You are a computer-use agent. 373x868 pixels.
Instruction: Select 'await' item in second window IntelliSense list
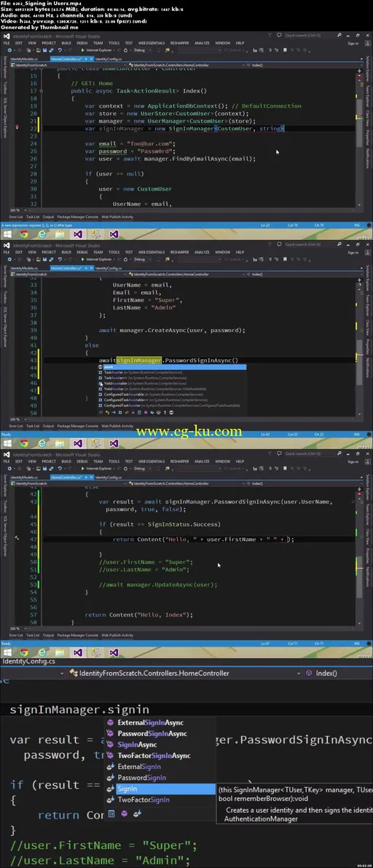tap(171, 366)
